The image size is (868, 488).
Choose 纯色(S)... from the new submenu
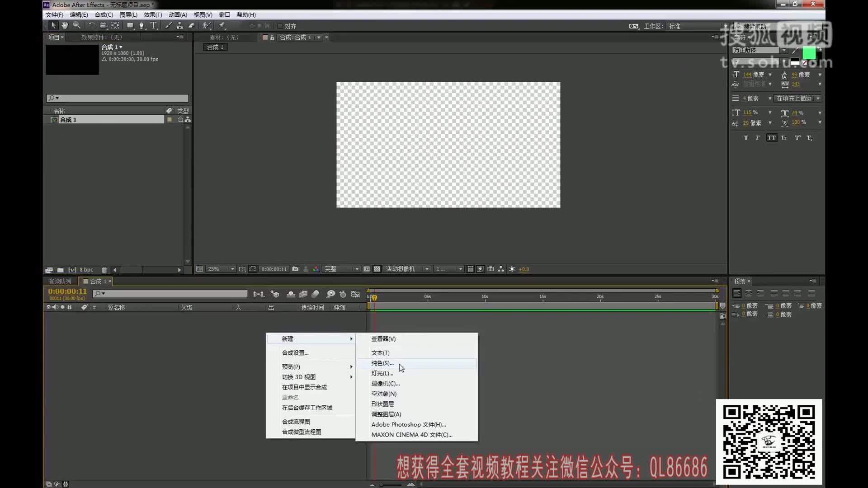(x=416, y=363)
